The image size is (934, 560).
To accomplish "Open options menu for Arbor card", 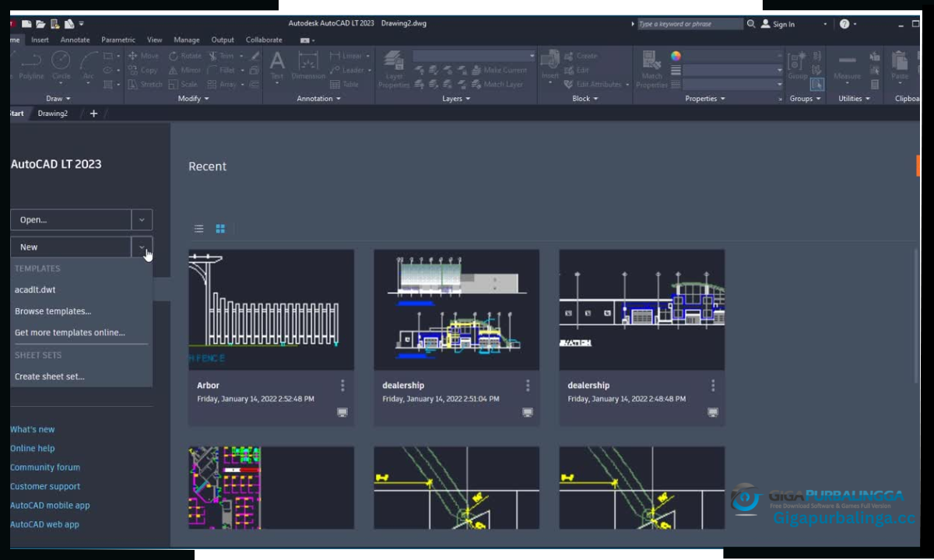I will point(342,385).
